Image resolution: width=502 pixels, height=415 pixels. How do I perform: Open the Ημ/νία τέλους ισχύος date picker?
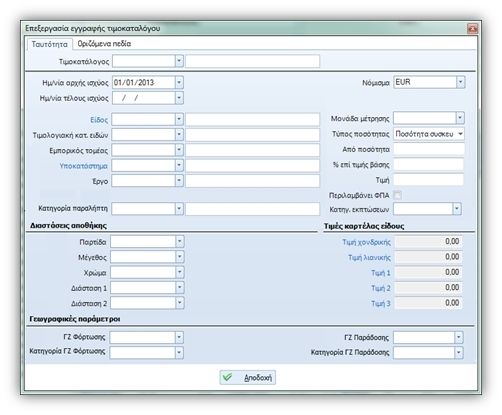pyautogui.click(x=179, y=98)
